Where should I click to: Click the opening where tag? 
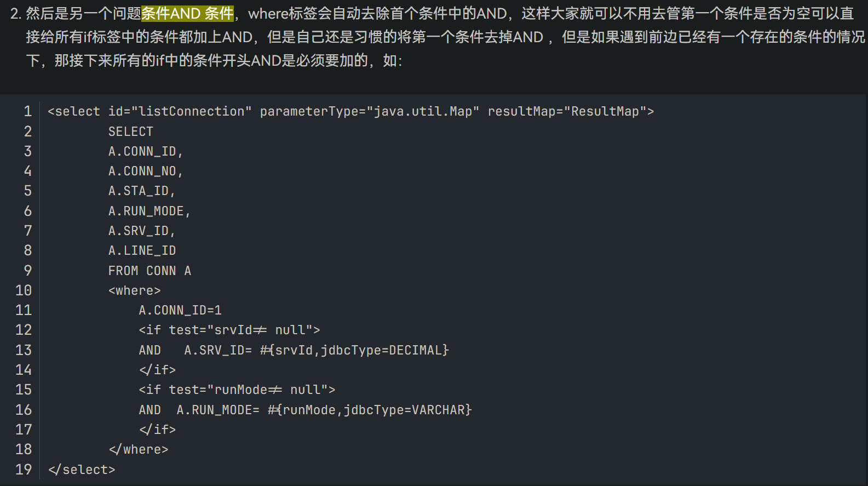pos(135,290)
